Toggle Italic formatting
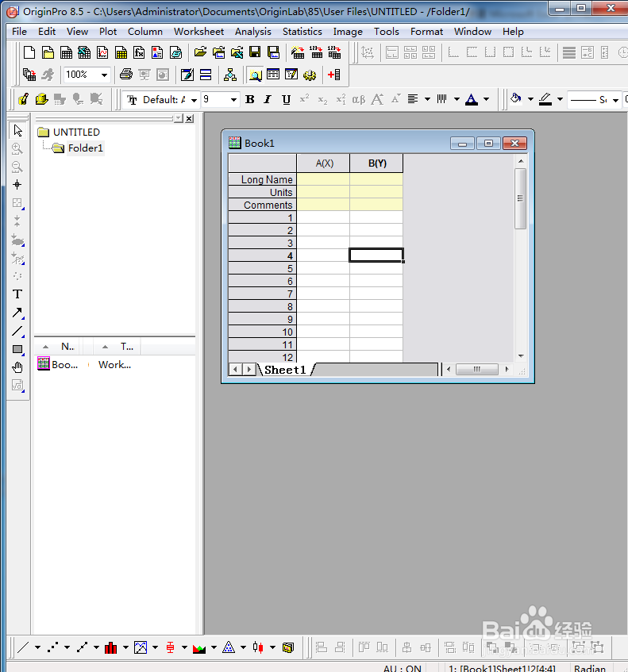Viewport: 628px width, 672px height. tap(268, 99)
